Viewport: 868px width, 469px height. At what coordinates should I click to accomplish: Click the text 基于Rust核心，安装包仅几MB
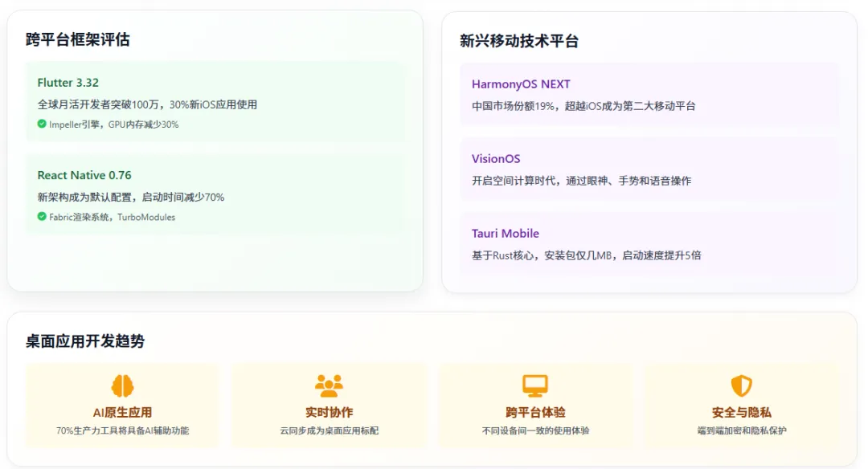(x=542, y=255)
